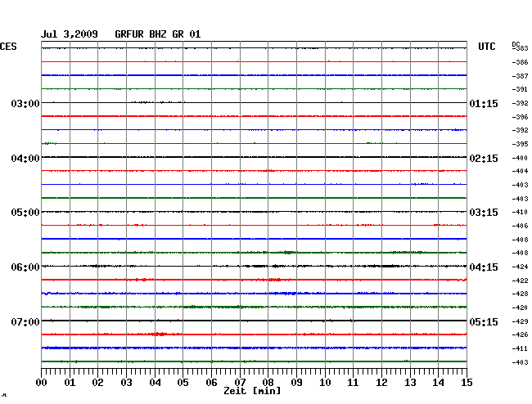
Task: Click the DC offset value "-406"
Action: pos(520,226)
